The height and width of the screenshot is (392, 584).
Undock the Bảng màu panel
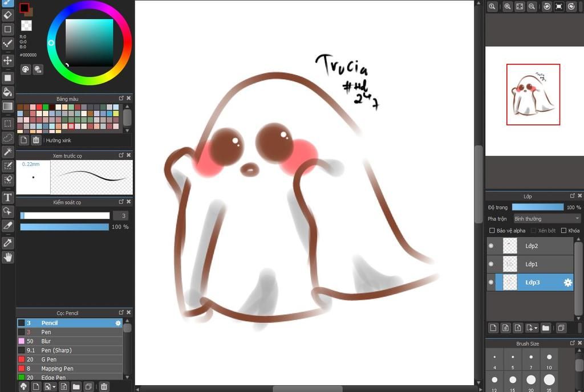tap(121, 98)
